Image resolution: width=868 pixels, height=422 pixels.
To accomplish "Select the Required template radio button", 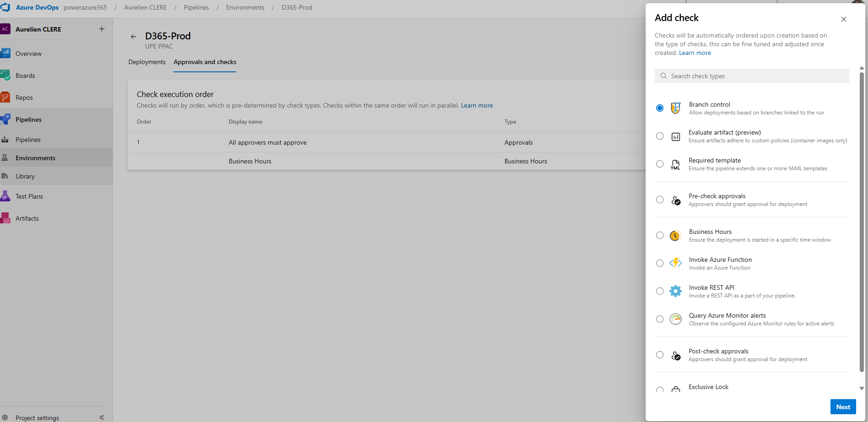I will tap(660, 164).
